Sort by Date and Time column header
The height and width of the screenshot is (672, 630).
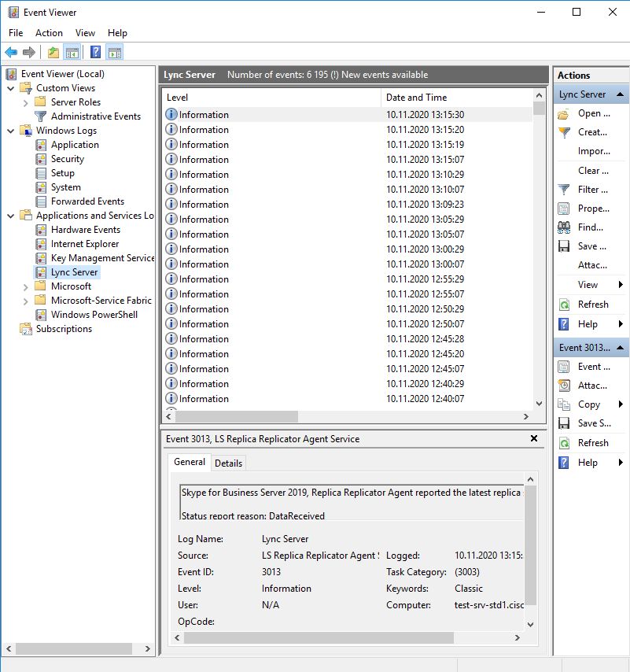(x=456, y=98)
